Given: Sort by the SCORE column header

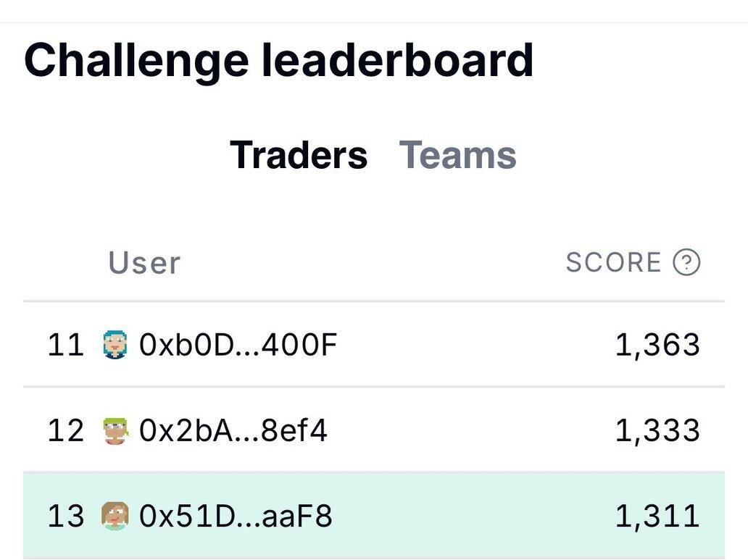Looking at the screenshot, I should pos(613,262).
